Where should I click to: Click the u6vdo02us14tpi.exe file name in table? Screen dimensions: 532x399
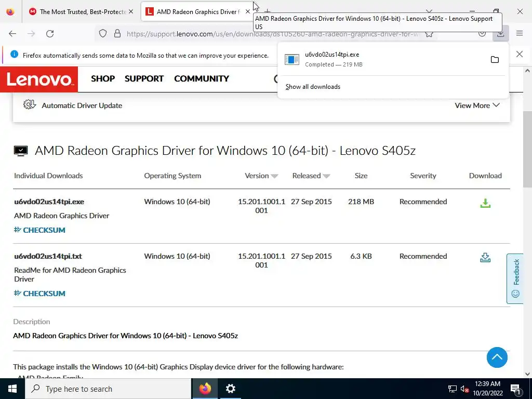[x=49, y=202]
